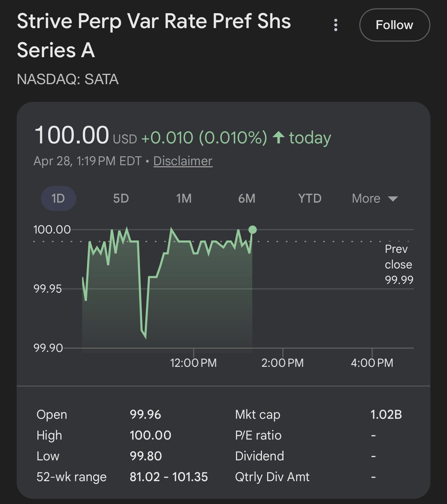Click the 2:00 PM time axis label
447x504 pixels.
point(282,362)
